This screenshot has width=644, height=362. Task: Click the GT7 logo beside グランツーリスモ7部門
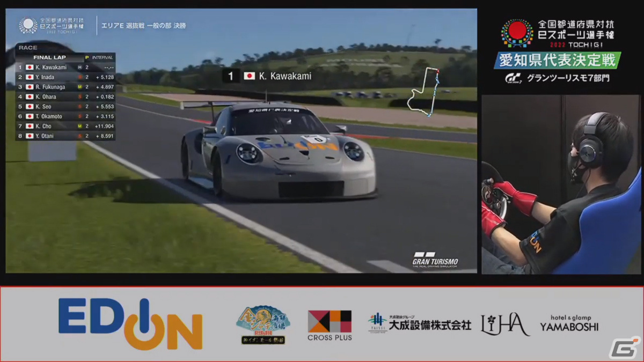pos(514,78)
